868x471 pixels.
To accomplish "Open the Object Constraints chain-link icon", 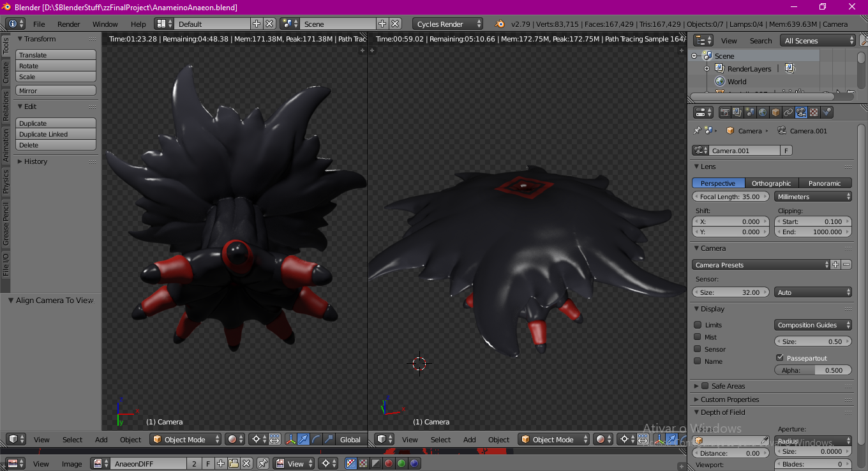I will click(788, 112).
